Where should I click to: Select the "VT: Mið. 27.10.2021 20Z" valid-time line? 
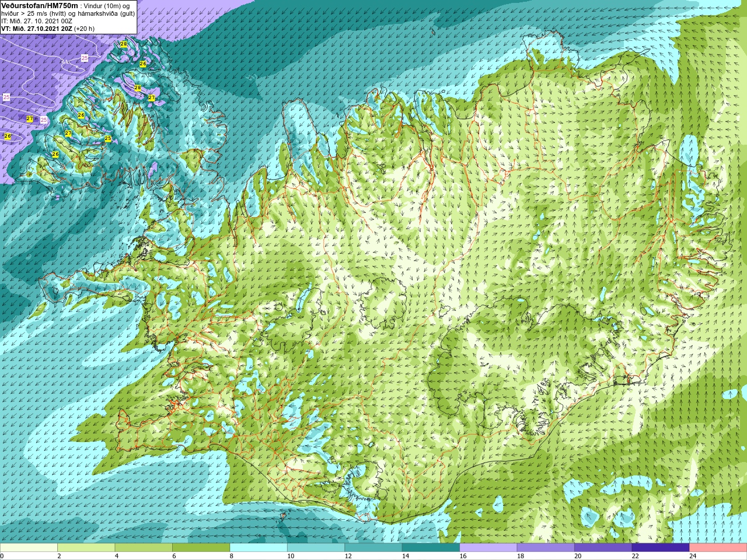pyautogui.click(x=37, y=28)
